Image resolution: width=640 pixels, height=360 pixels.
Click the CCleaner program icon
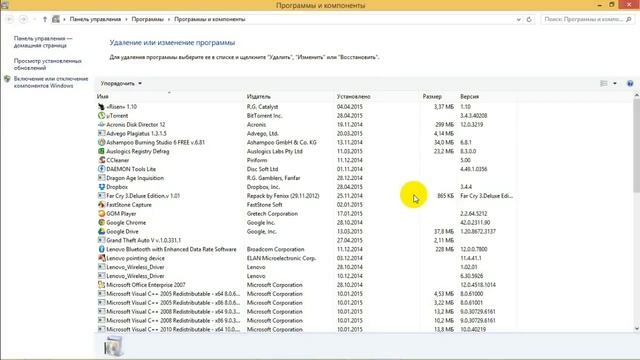(x=101, y=160)
